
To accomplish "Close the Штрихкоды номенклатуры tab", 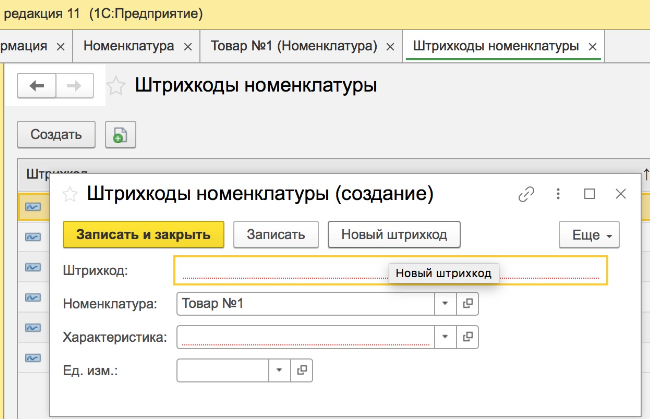I will [x=593, y=47].
